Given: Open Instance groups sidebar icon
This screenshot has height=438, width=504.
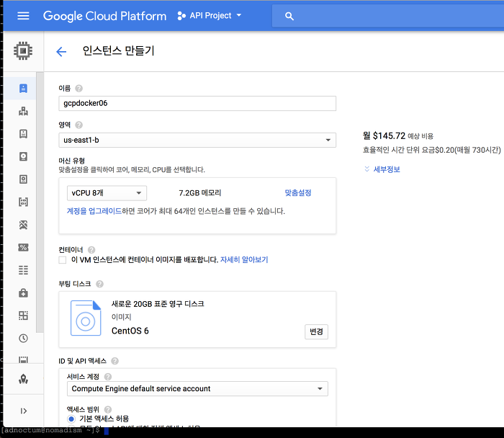Looking at the screenshot, I should point(23,111).
